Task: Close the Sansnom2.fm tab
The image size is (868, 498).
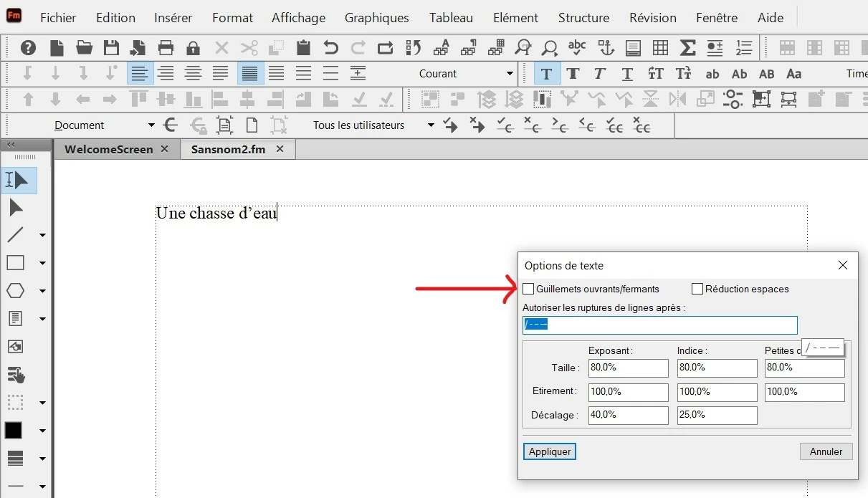Action: coord(280,149)
